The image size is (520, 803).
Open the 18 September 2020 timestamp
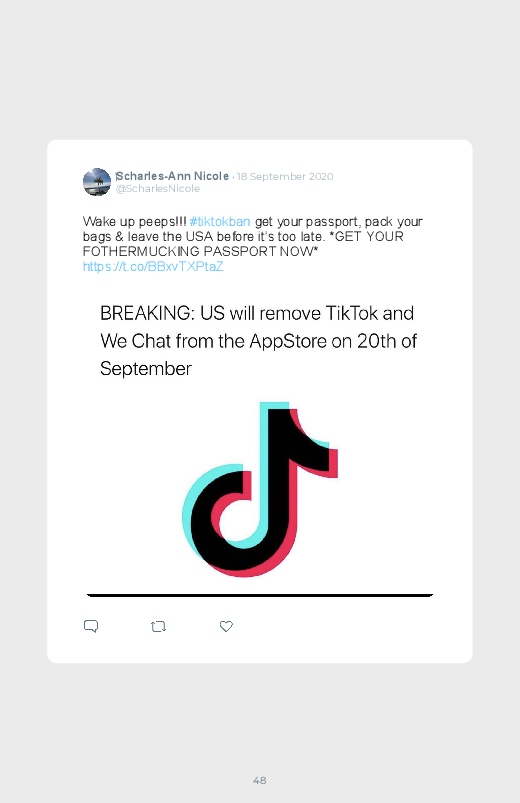point(285,176)
